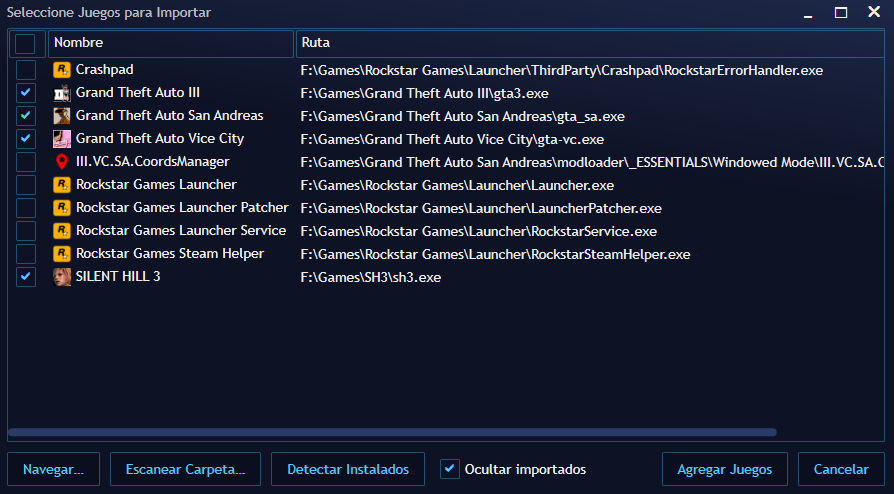Screen dimensions: 894x494
Task: Click the sh3.exe path cell
Action: [x=371, y=277]
